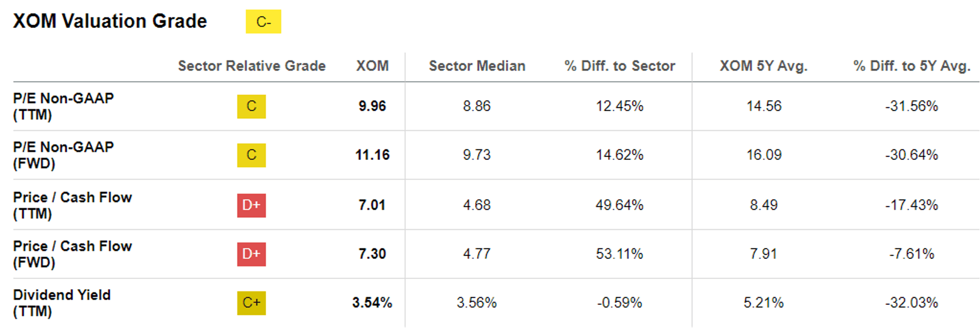The height and width of the screenshot is (330, 980).
Task: Click the C+ grade badge for Dividend Yield
Action: (251, 303)
